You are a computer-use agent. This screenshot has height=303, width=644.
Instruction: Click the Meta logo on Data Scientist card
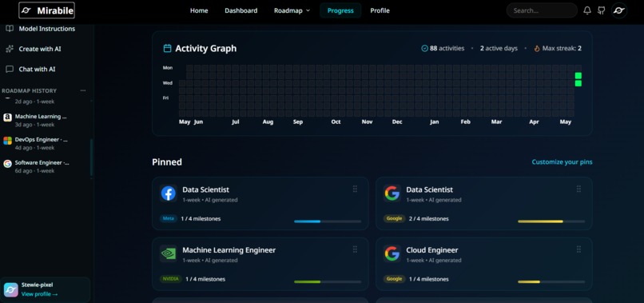click(169, 193)
